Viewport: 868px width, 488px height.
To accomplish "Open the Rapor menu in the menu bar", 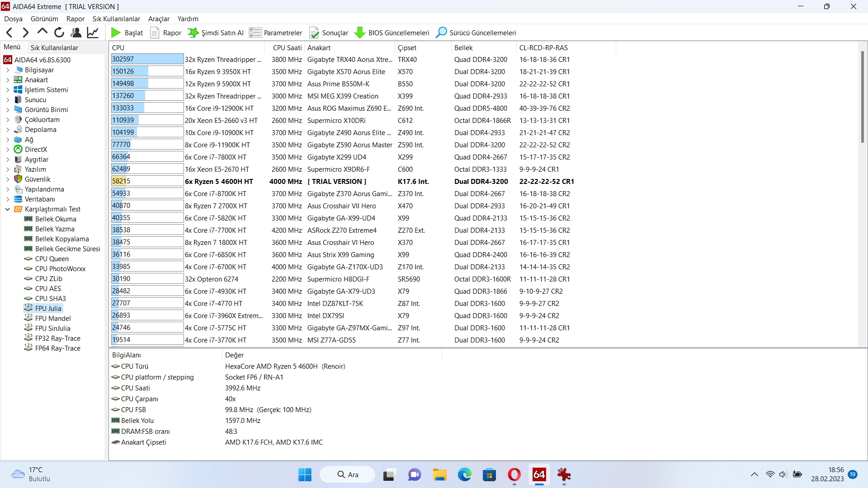I will point(75,19).
